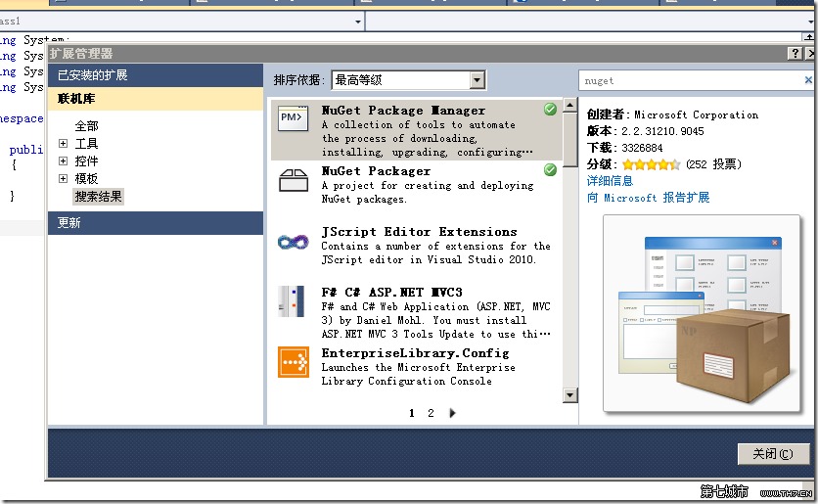The image size is (818, 504).
Task: Click the 'public' keyword in the code editor
Action: pyautogui.click(x=26, y=150)
